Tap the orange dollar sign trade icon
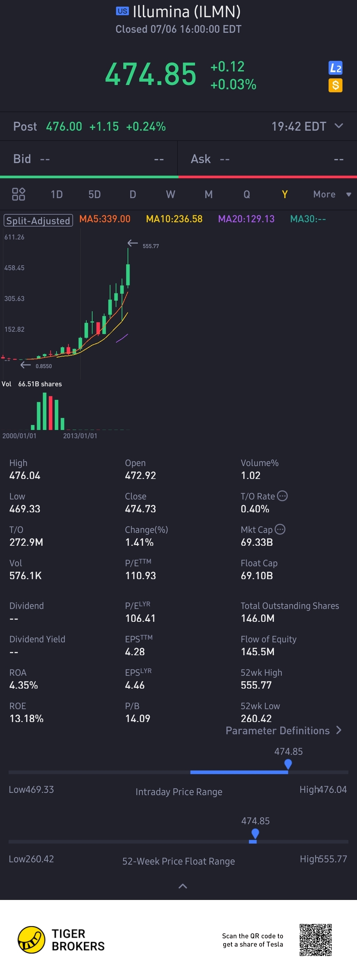Viewport: 357px width, 980px height. (x=335, y=85)
